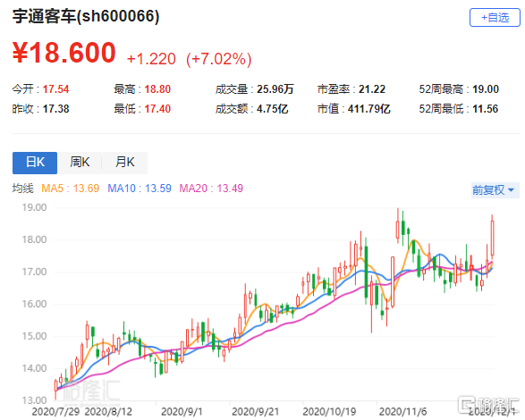This screenshot has height=420, width=525.
Task: Select the 18.00 y-axis label
Action: (x=34, y=239)
